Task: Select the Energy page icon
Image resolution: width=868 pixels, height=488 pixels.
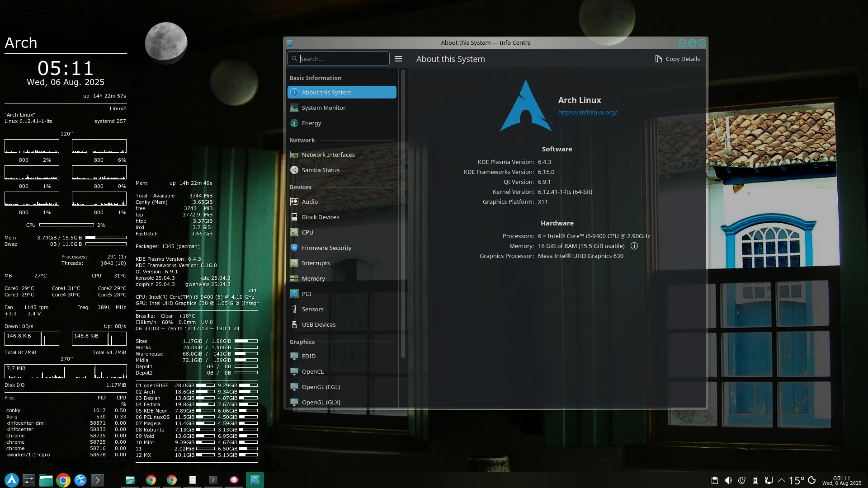Action: coord(294,123)
